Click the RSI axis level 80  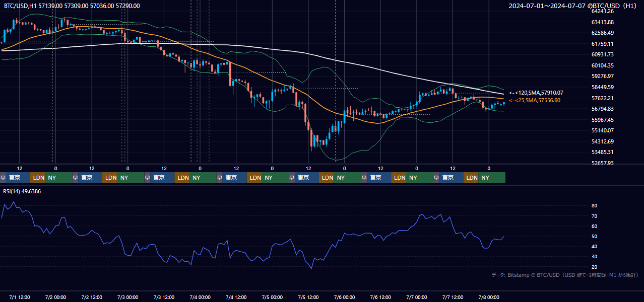594,206
